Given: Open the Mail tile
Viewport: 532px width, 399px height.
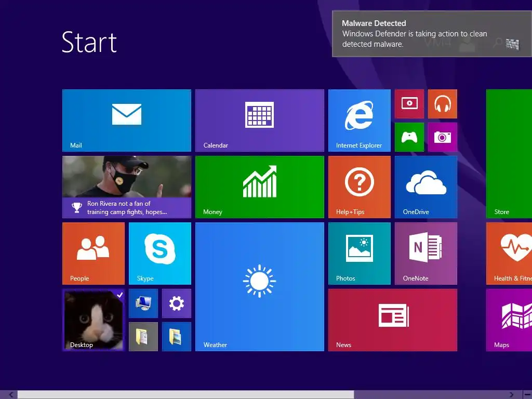Looking at the screenshot, I should point(127,121).
